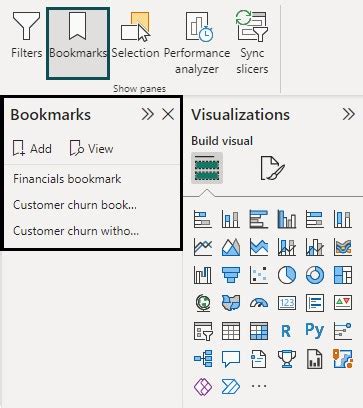Select the ArcGIS Maps visual
The height and width of the screenshot is (408, 363).
pos(343,359)
